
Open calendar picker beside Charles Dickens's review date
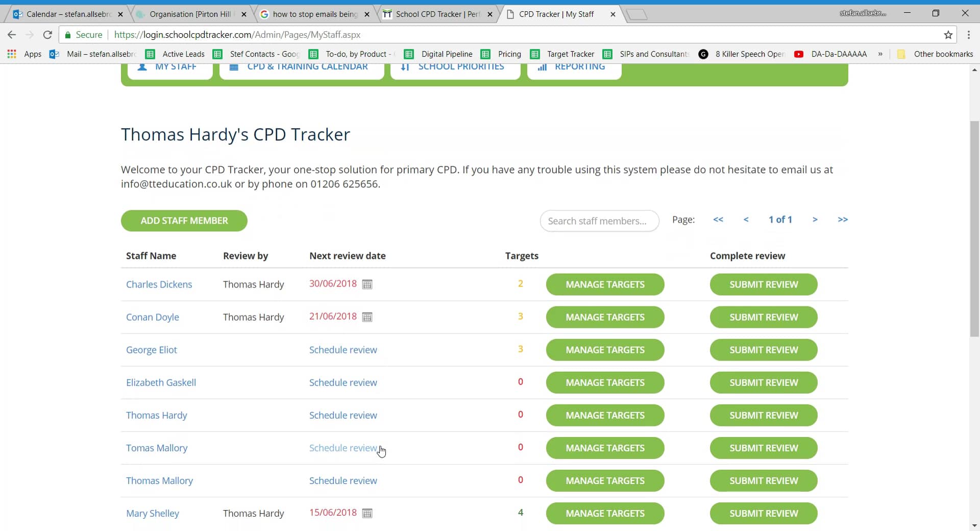pyautogui.click(x=367, y=284)
